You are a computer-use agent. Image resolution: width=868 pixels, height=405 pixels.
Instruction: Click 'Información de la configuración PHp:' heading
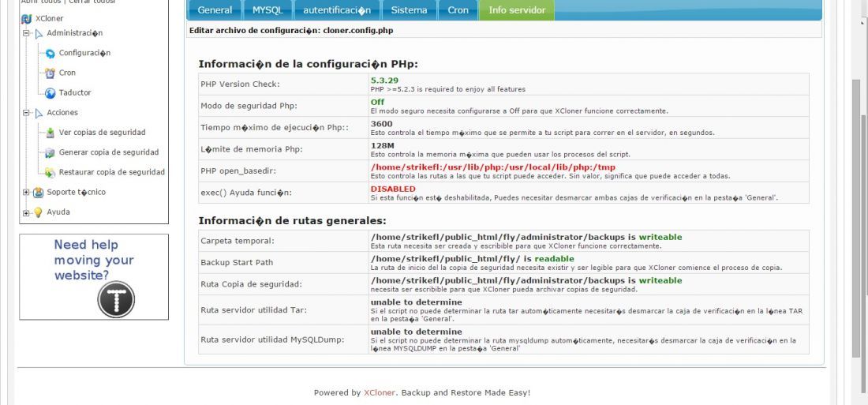pos(308,64)
